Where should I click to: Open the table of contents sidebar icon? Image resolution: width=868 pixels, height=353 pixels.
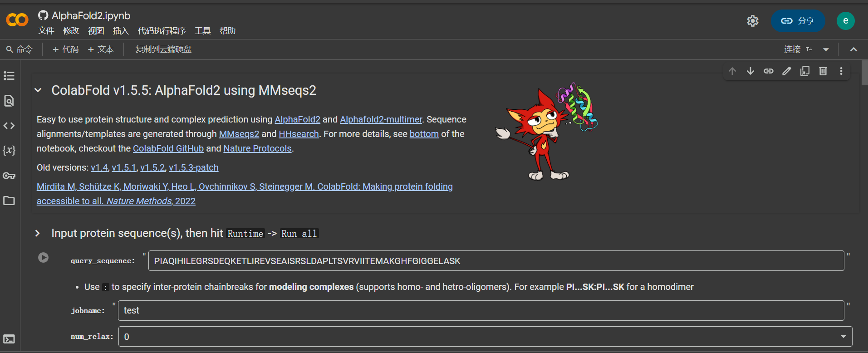pyautogui.click(x=9, y=76)
